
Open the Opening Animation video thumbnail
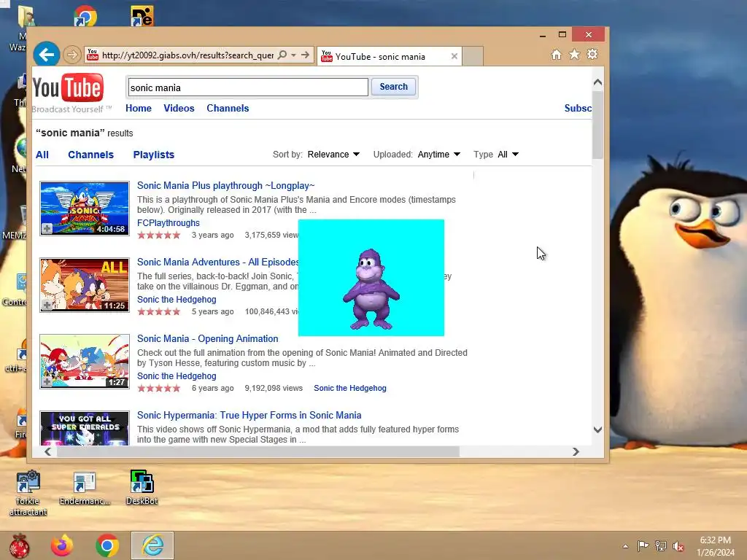(x=85, y=362)
